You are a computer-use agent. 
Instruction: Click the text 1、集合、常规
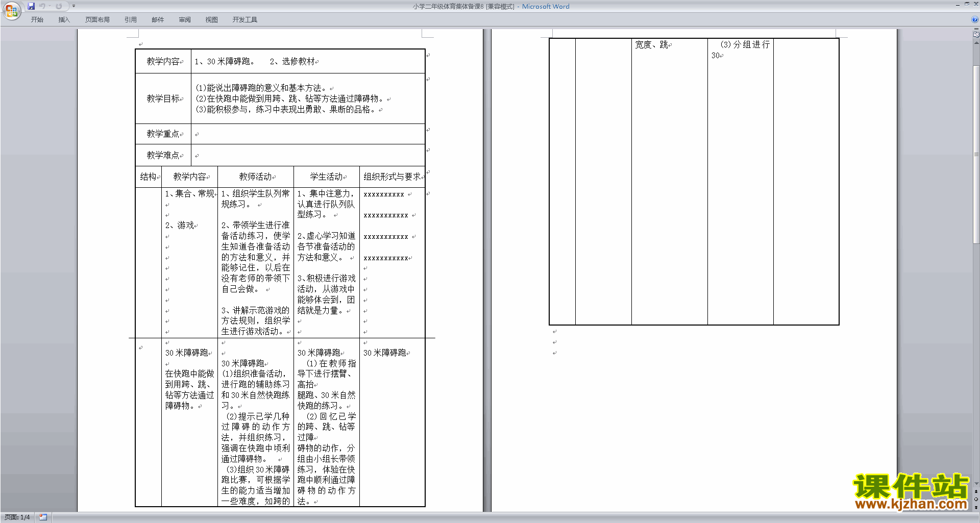click(190, 193)
